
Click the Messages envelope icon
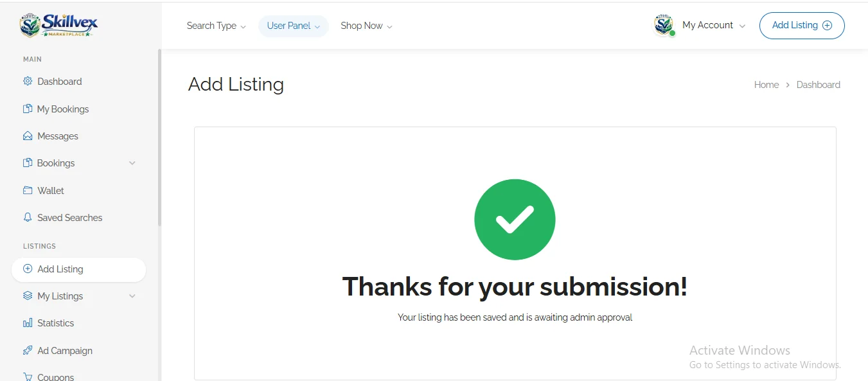coord(28,136)
